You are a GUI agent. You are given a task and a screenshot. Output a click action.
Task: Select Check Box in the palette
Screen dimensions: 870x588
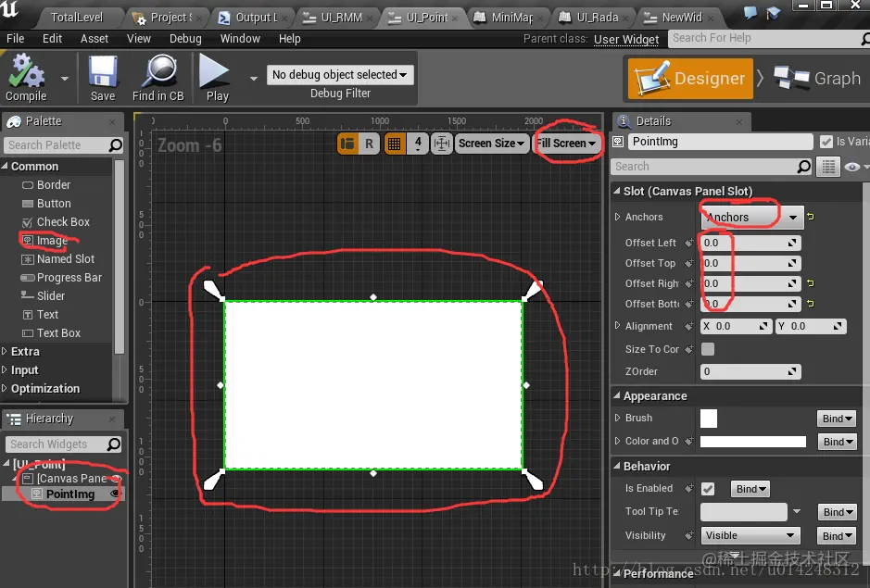[x=63, y=222]
